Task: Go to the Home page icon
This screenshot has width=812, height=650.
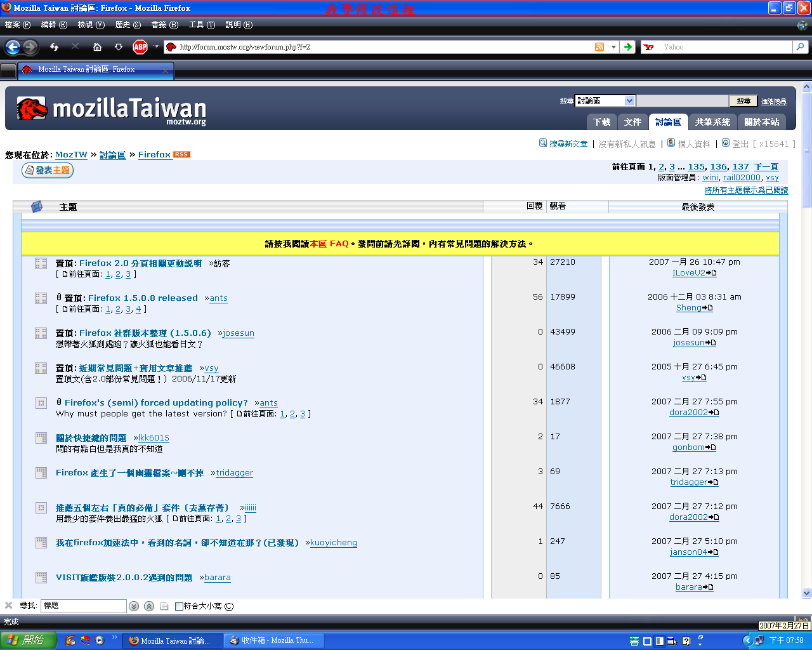Action: [97, 47]
